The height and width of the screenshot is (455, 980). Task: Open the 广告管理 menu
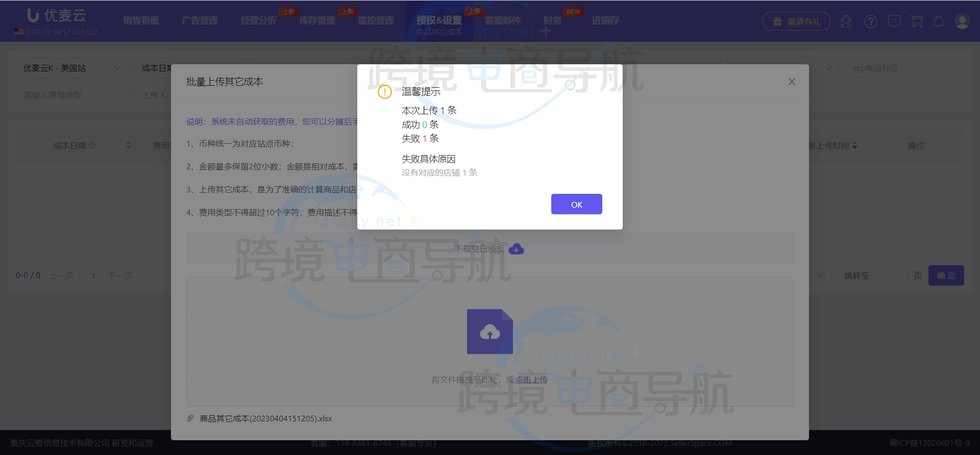(x=200, y=20)
